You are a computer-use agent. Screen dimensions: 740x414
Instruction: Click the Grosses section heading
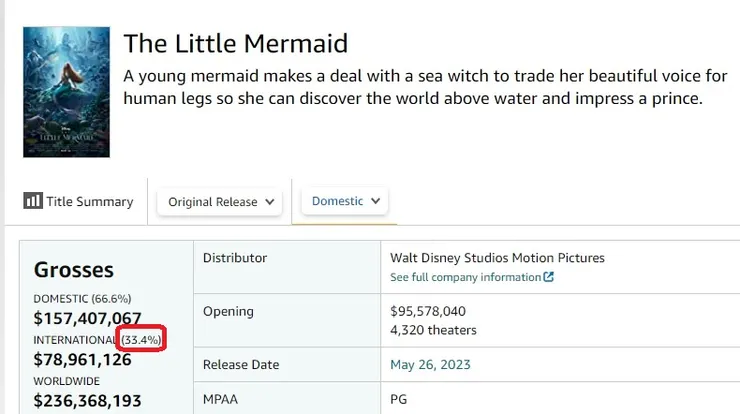(x=74, y=269)
